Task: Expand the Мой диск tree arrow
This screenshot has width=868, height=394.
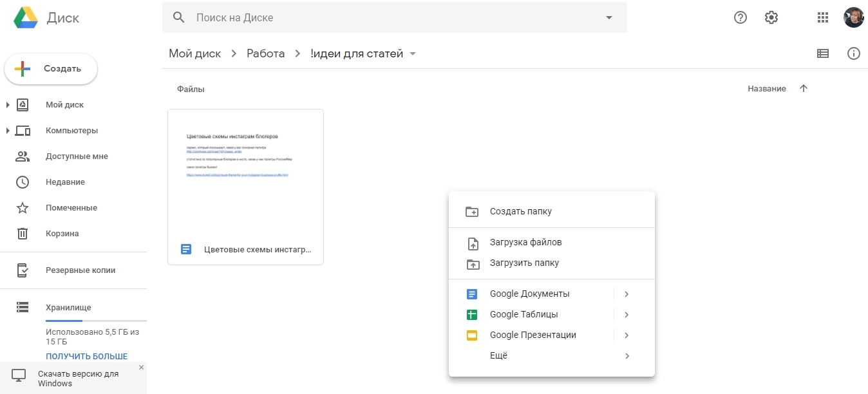Action: [8, 105]
